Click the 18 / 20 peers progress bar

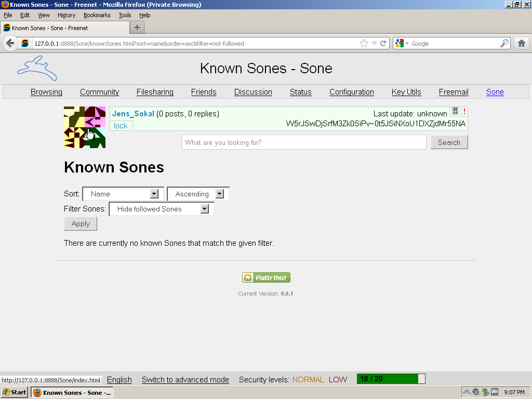(x=391, y=379)
